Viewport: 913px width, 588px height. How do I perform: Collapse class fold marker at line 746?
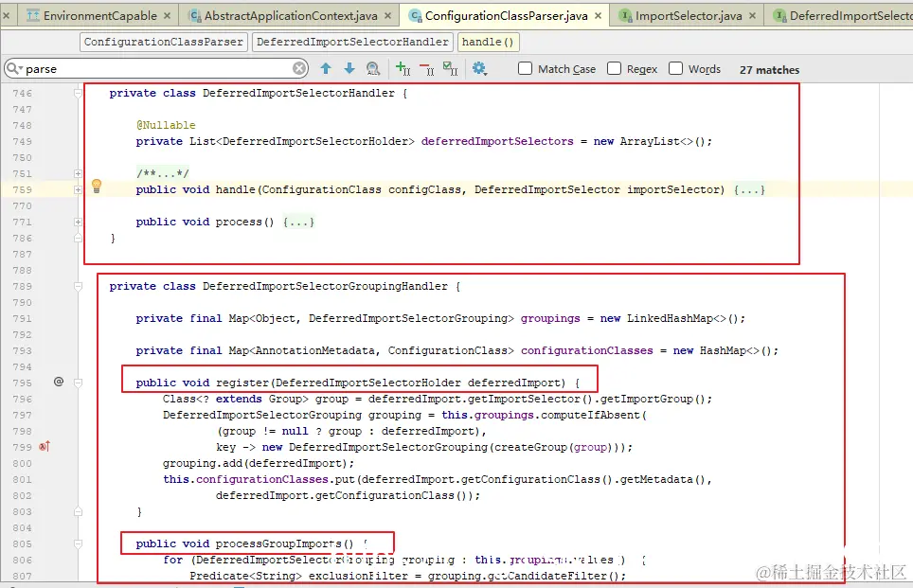(x=78, y=93)
